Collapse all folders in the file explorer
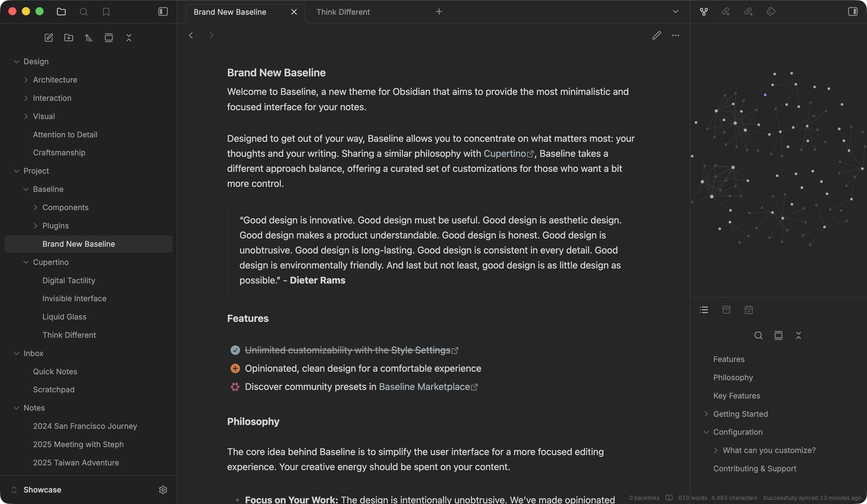 coord(129,38)
